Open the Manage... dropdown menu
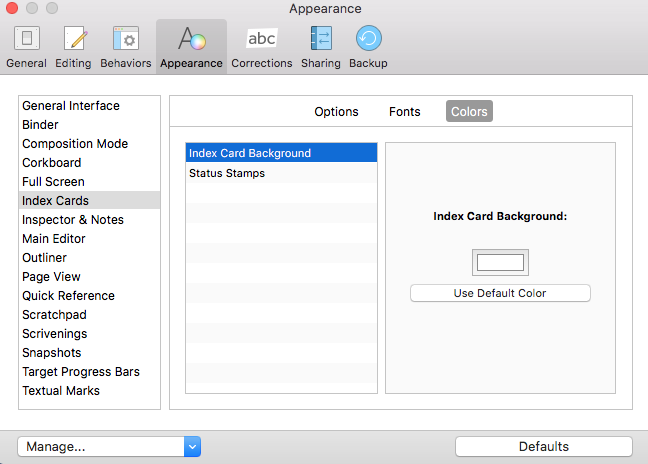The width and height of the screenshot is (648, 464). coord(109,447)
